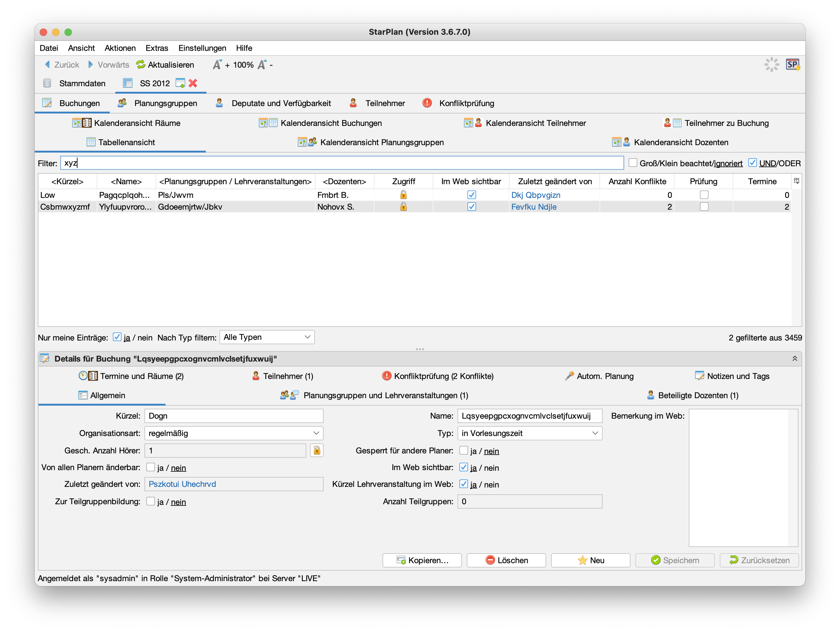Check Gesperrt für andere Planer checkbox
The height and width of the screenshot is (632, 840).
tap(463, 450)
